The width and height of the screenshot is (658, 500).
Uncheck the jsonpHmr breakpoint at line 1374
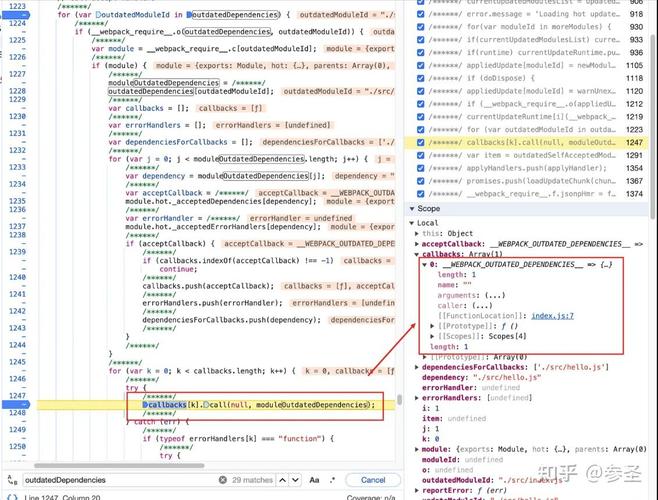(x=420, y=194)
